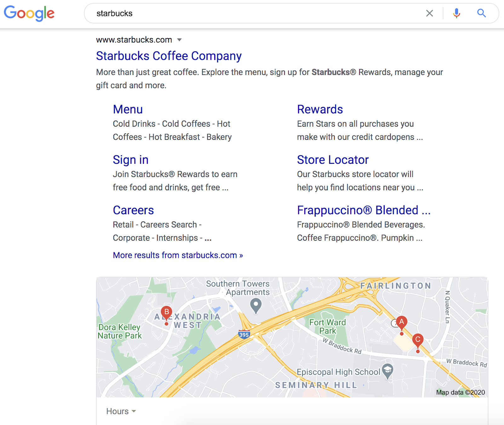Click the ALEXANDRIA WEST label on the map
Screen dimensions: 504x425
[187, 321]
